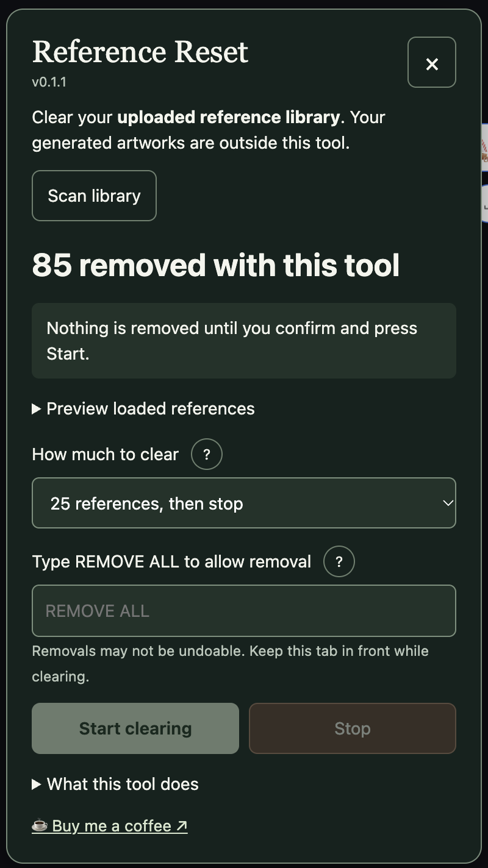Click the 'Removals may not be undoable' warning text
488x868 pixels.
[x=231, y=664]
